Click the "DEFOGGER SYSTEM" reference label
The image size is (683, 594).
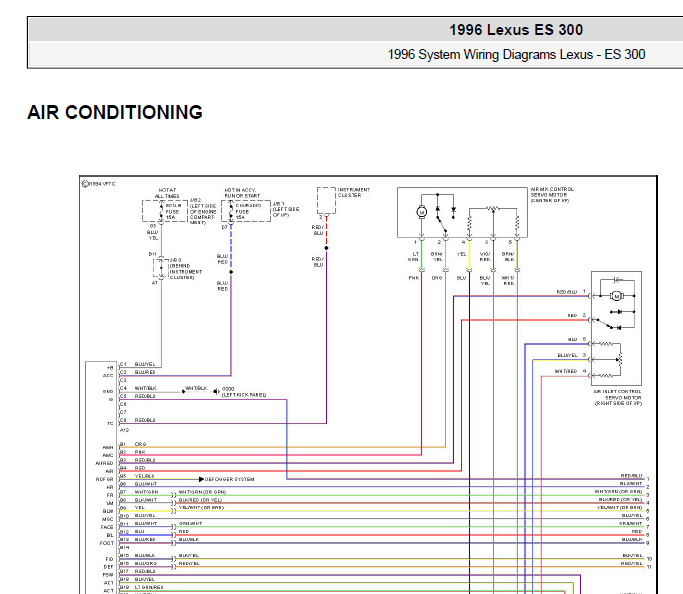click(230, 479)
